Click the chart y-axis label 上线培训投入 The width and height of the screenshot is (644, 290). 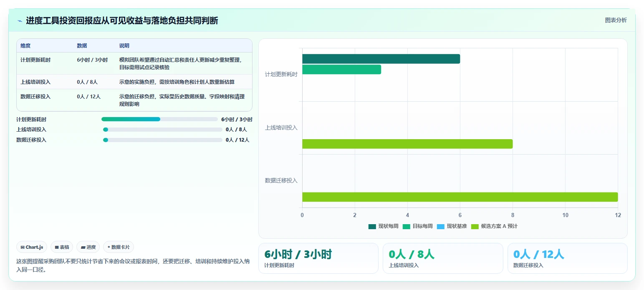(281, 127)
